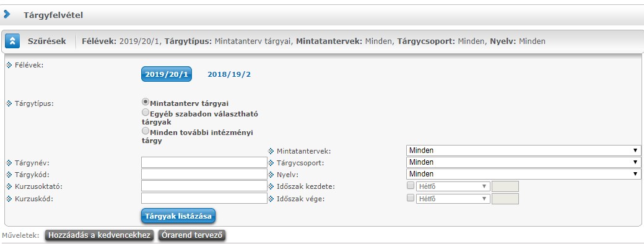Switch to the 2018/19/2 semester tab
The width and height of the screenshot is (644, 244).
coord(228,74)
